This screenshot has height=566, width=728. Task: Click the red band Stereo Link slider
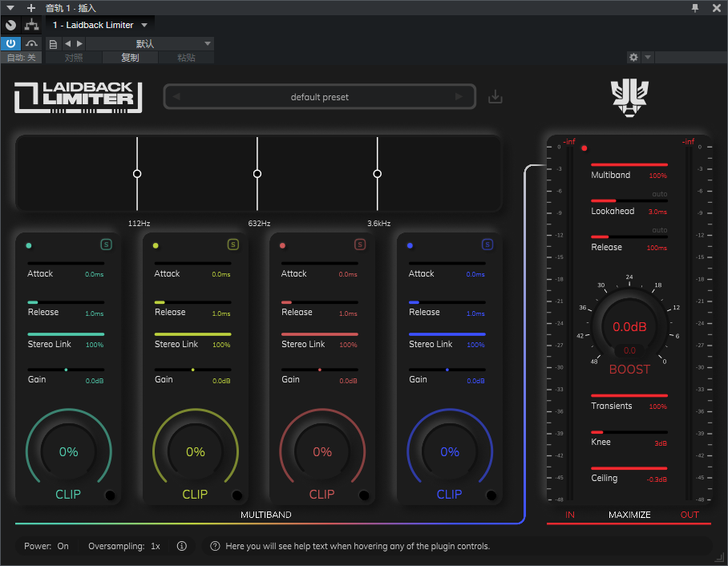[x=319, y=334]
